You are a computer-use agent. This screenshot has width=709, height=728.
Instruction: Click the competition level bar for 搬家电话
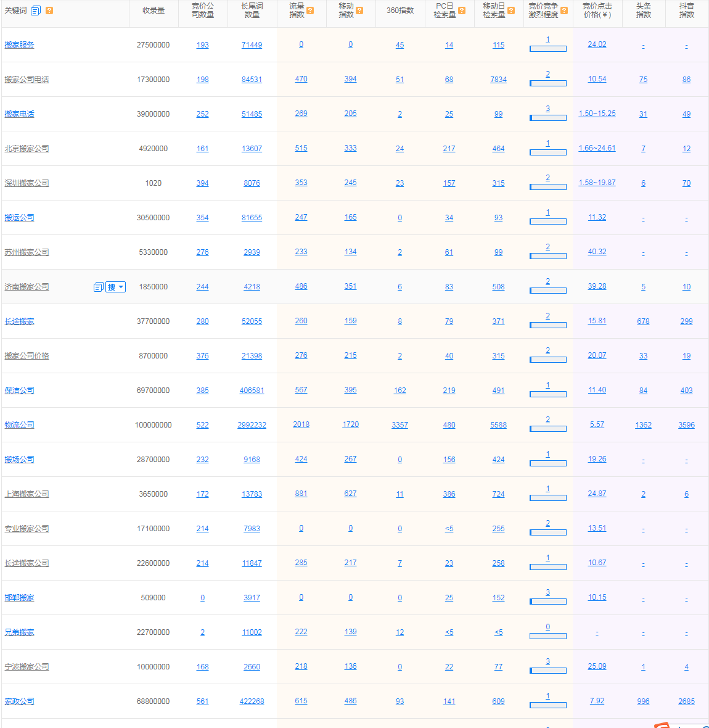(x=547, y=117)
